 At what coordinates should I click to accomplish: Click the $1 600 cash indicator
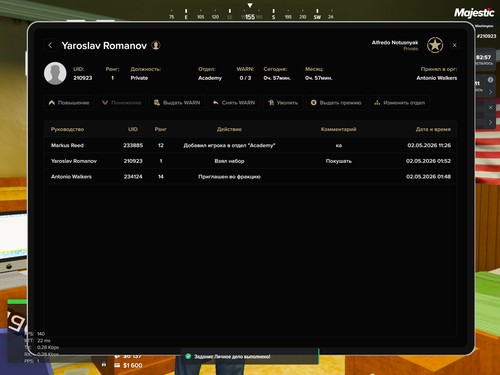(x=128, y=366)
